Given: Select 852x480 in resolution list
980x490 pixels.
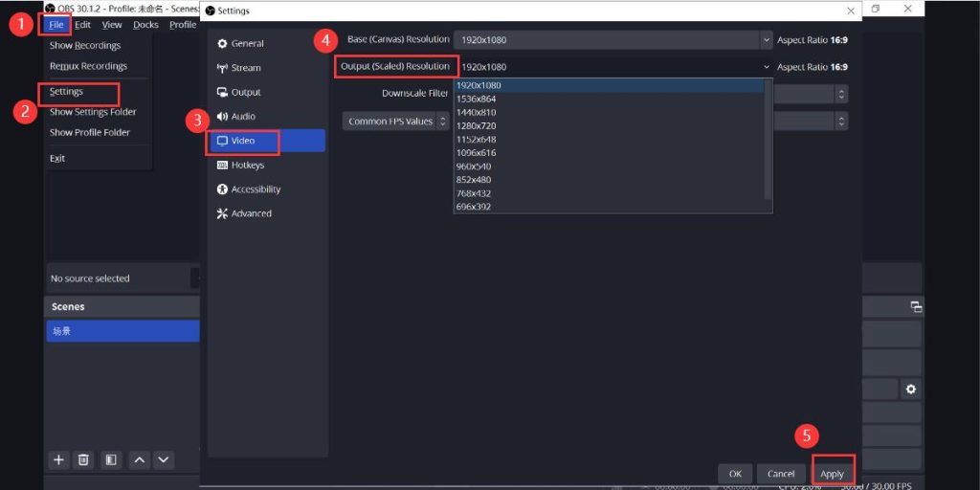Looking at the screenshot, I should (x=609, y=180).
